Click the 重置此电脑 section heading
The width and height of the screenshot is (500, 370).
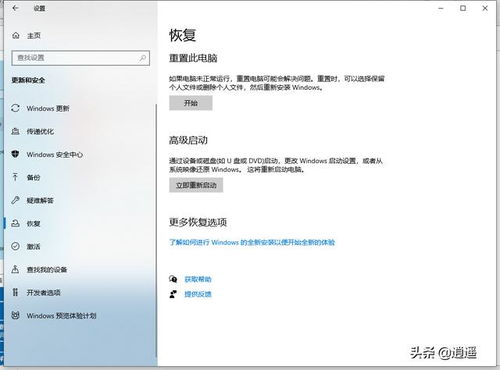pyautogui.click(x=193, y=58)
